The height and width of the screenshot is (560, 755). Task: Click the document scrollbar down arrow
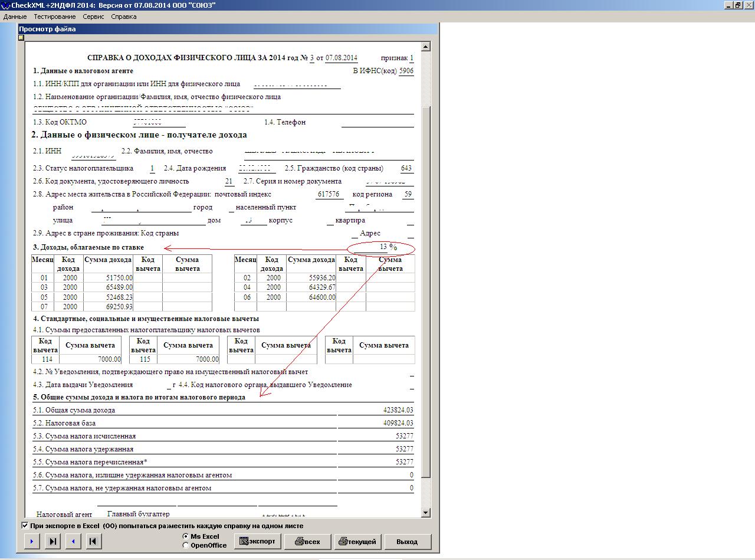tap(426, 513)
